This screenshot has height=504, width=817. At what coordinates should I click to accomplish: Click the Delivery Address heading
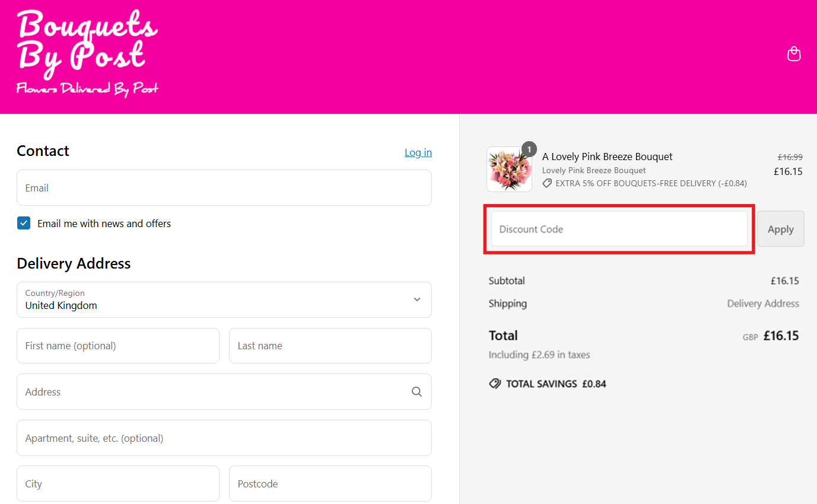(74, 263)
